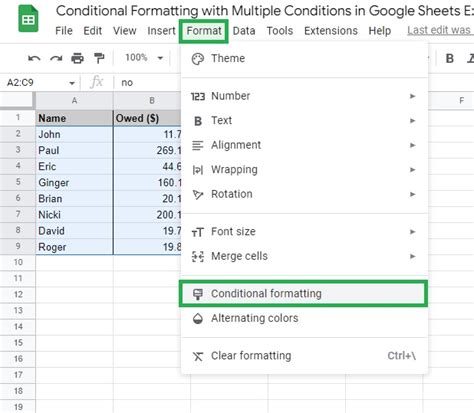Open the File menu
Screen dimensions: 474x413
[x=64, y=31]
